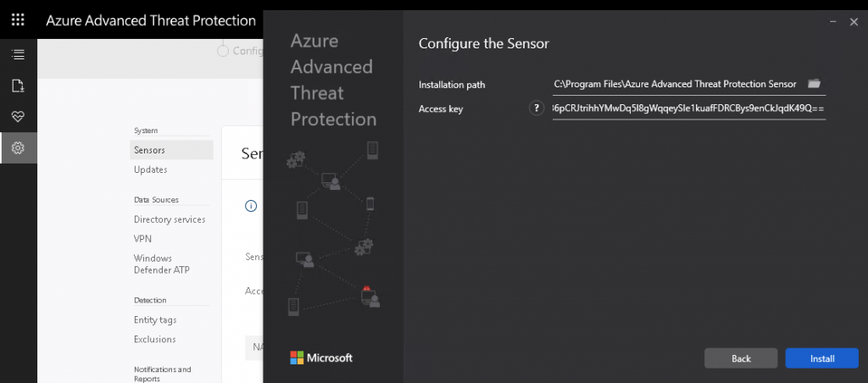Select Windows Defender ATP option
This screenshot has width=868, height=383.
click(x=153, y=264)
